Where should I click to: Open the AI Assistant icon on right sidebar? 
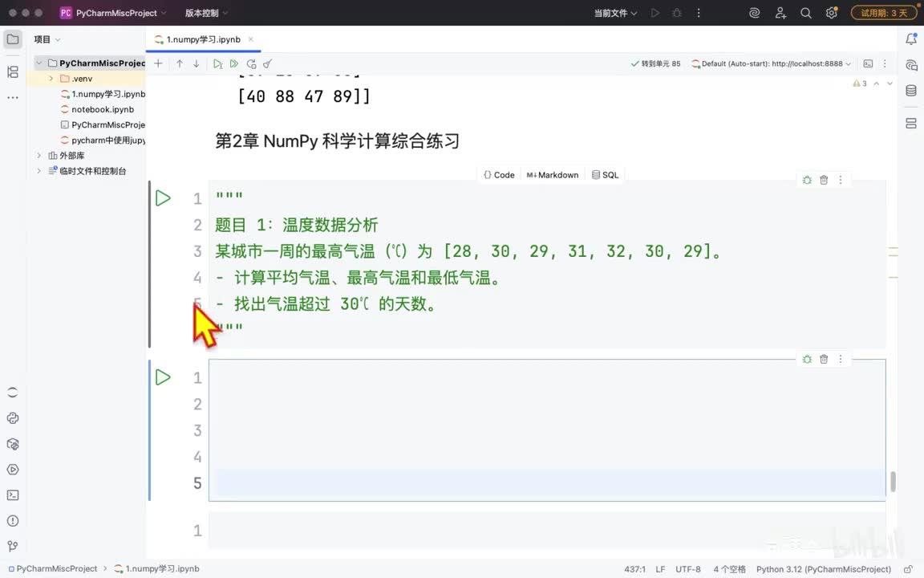pos(911,65)
